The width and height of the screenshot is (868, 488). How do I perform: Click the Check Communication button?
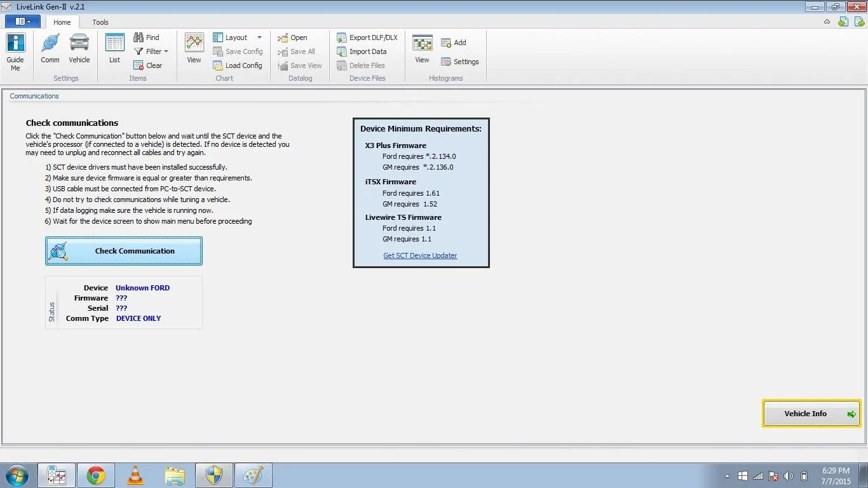(x=124, y=251)
